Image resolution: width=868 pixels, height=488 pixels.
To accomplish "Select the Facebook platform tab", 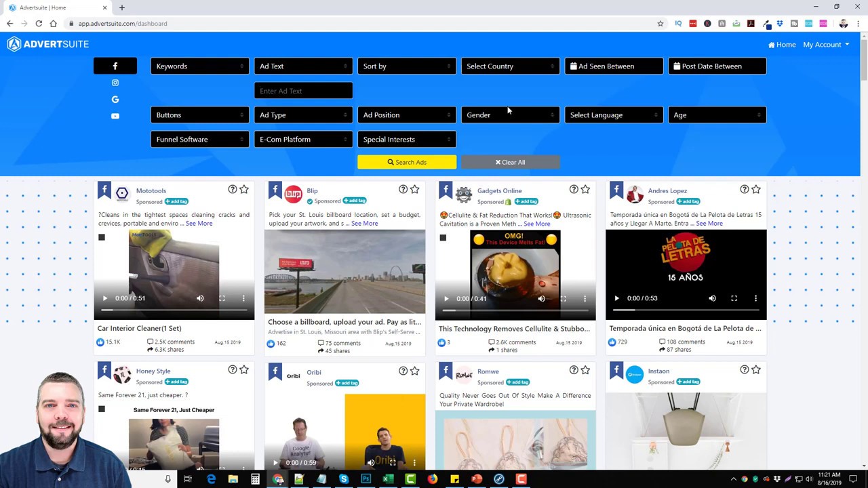I will coord(115,66).
